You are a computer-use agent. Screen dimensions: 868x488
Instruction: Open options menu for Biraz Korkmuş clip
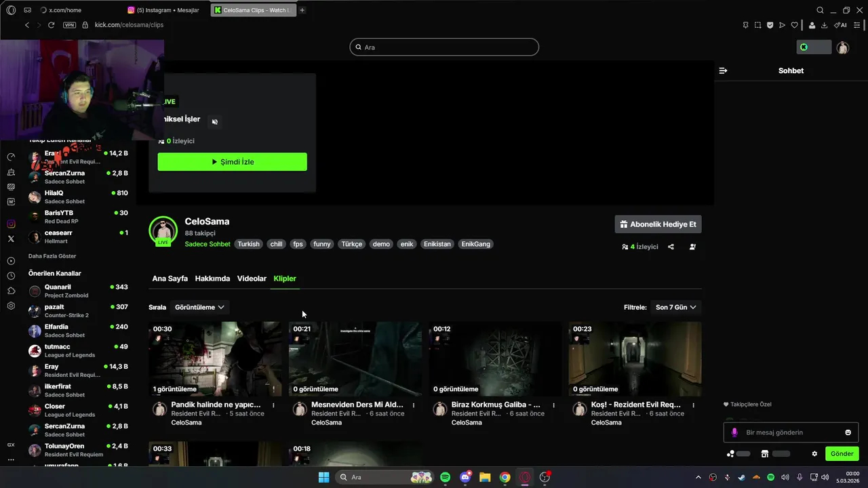pos(553,405)
